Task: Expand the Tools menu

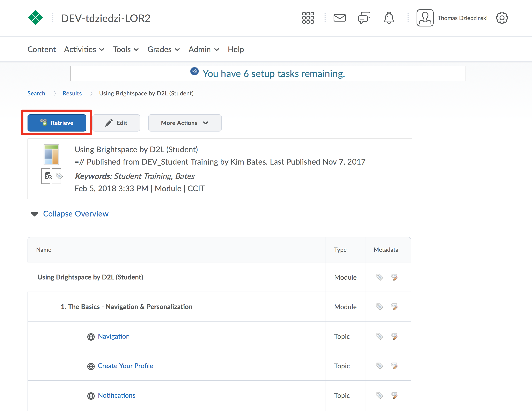Action: pyautogui.click(x=126, y=49)
